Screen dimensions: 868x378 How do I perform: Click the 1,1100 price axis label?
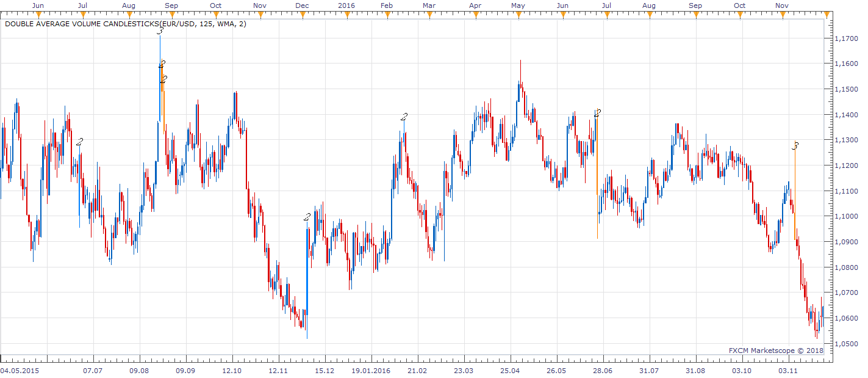pos(845,191)
